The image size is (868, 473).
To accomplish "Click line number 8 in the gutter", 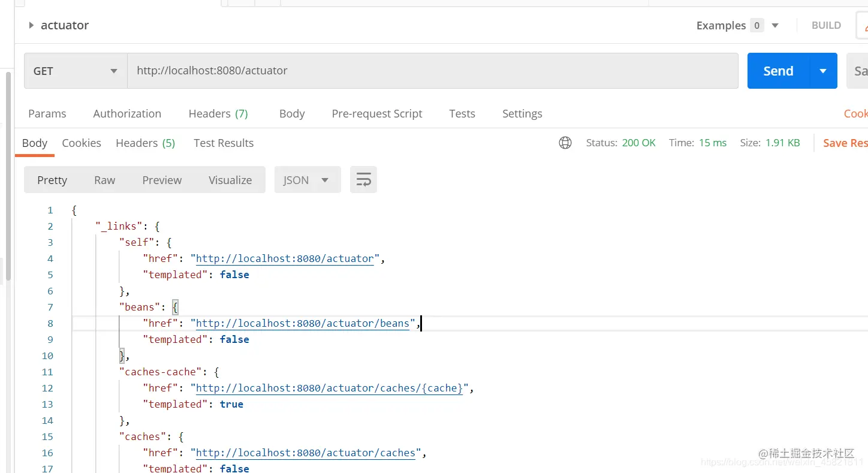I will pos(50,323).
